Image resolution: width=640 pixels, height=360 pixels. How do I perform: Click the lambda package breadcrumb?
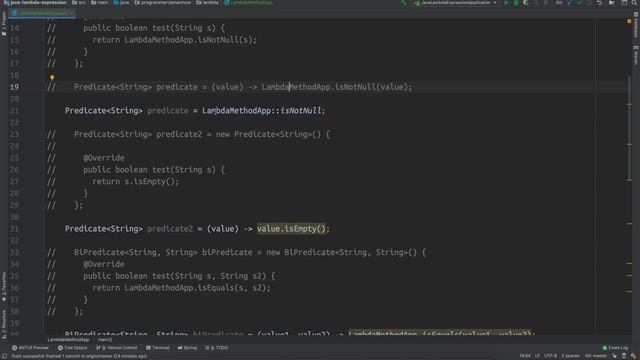[207, 3]
